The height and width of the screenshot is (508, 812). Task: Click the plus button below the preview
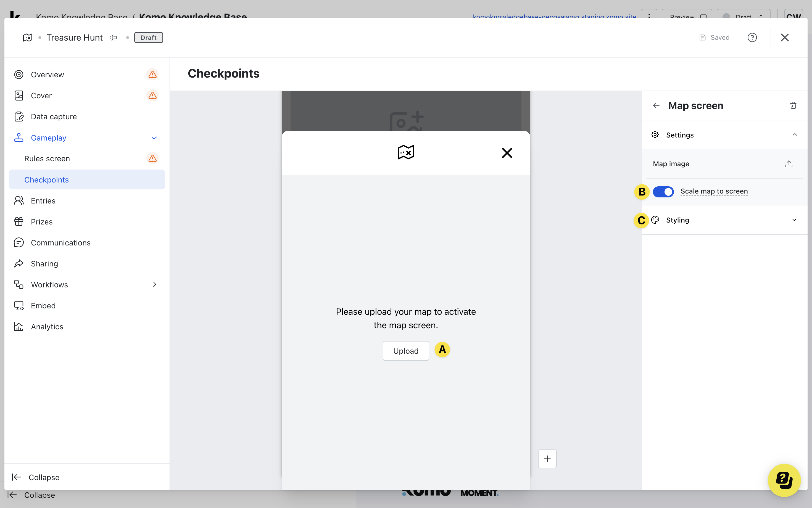point(547,459)
